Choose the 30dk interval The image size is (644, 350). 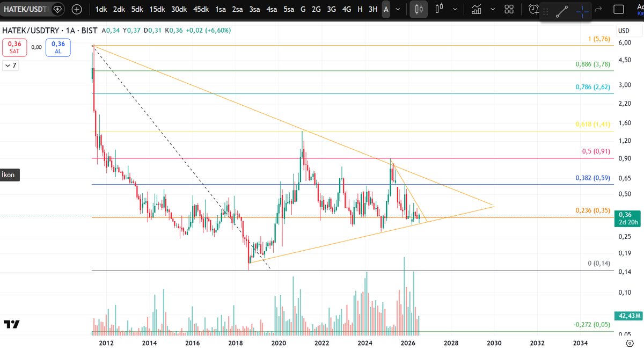coord(179,9)
